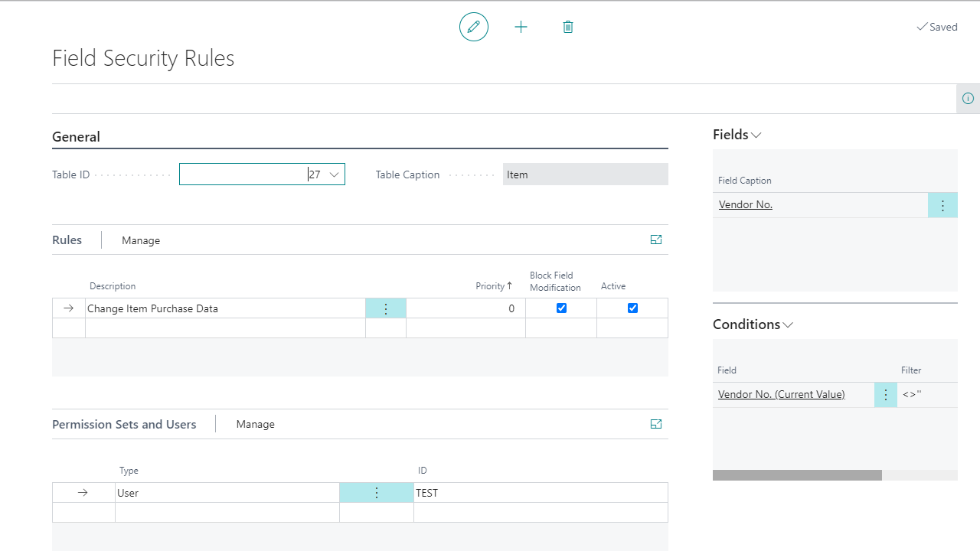Screen dimensions: 980x551
Task: Click the empty new Type row below User
Action: tap(227, 513)
